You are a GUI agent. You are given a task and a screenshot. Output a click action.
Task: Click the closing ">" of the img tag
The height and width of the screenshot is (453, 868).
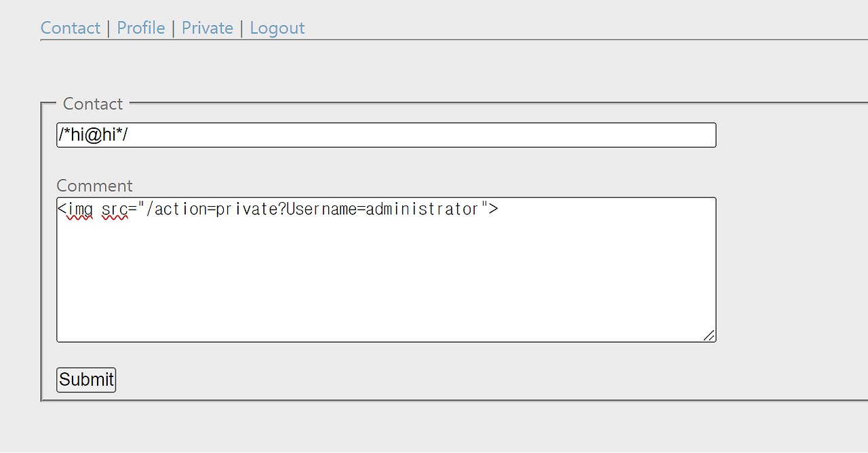tap(493, 210)
